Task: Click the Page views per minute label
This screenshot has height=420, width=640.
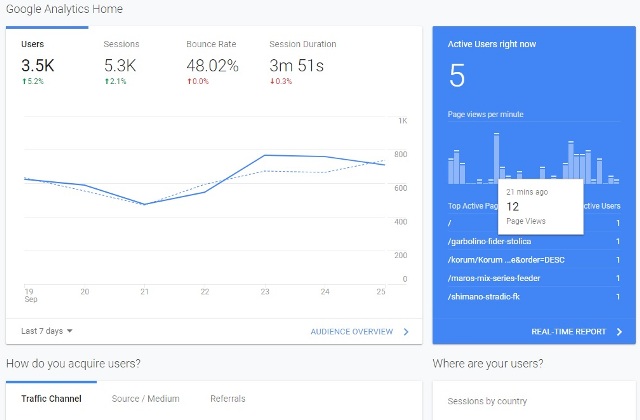Action: 485,114
